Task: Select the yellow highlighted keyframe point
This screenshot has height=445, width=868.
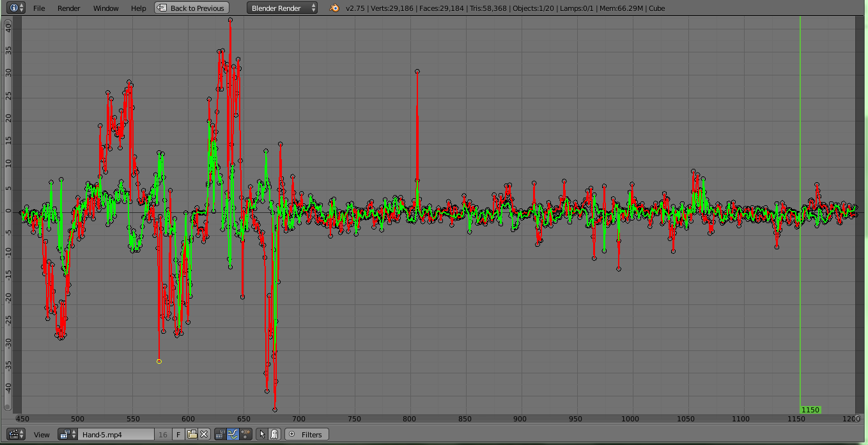Action: (x=159, y=361)
